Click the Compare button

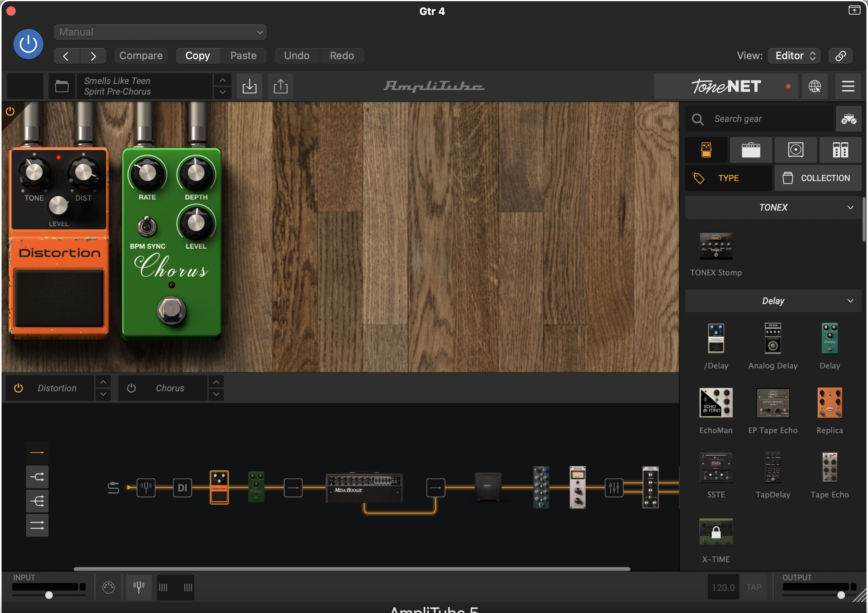(x=141, y=56)
